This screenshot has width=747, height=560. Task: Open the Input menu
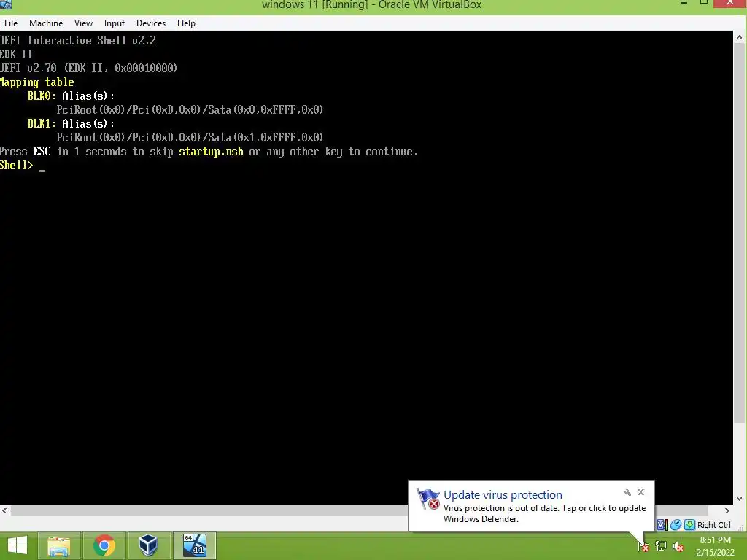pos(115,23)
